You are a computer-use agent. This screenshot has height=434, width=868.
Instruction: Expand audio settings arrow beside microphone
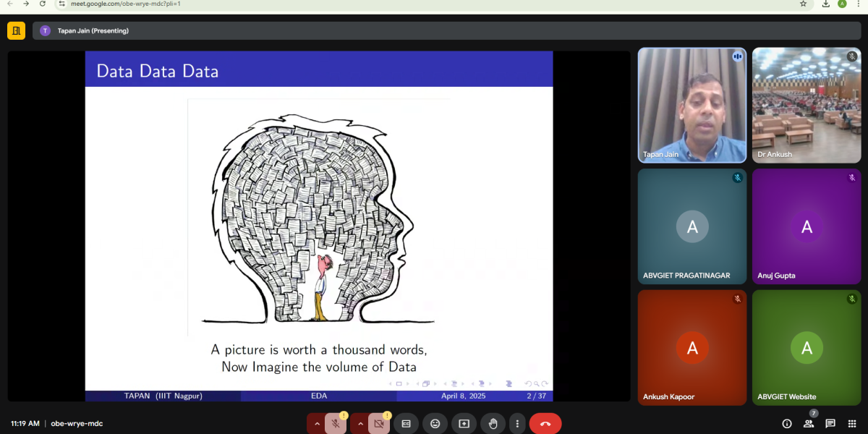[316, 424]
